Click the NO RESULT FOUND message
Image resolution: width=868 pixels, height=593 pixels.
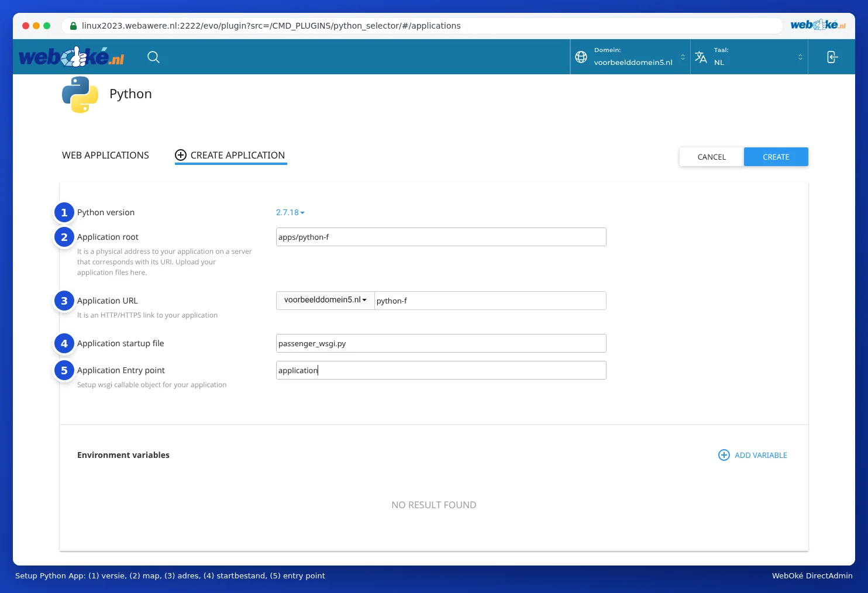(434, 505)
